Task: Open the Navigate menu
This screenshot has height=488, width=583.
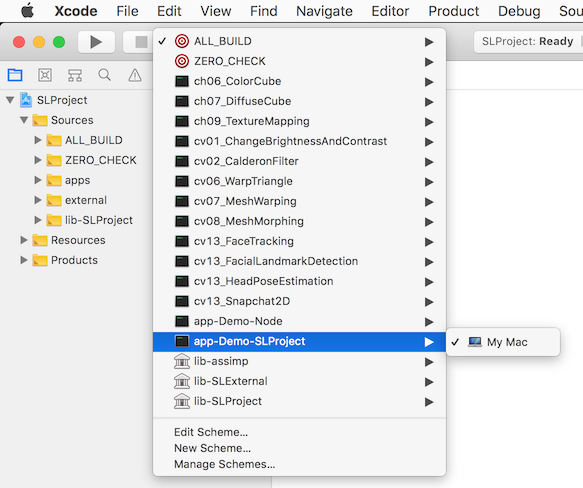Action: [324, 11]
